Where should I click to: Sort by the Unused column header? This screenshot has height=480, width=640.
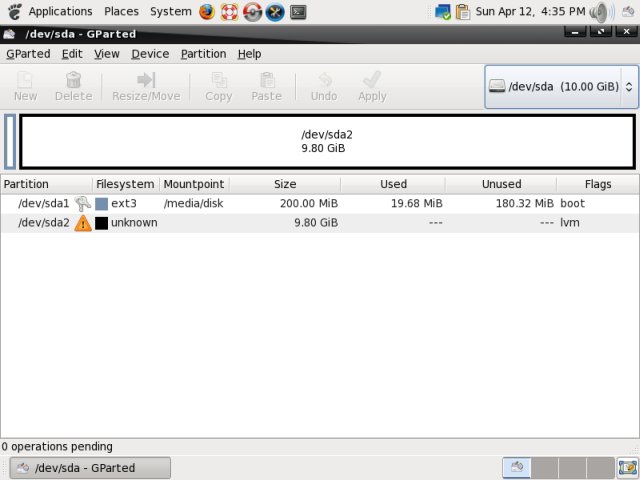pos(501,184)
